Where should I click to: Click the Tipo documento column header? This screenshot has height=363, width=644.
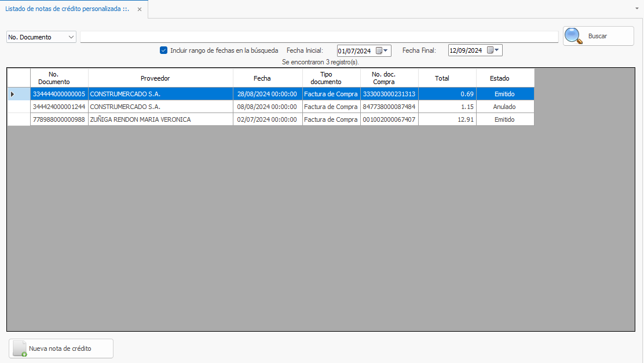click(325, 78)
